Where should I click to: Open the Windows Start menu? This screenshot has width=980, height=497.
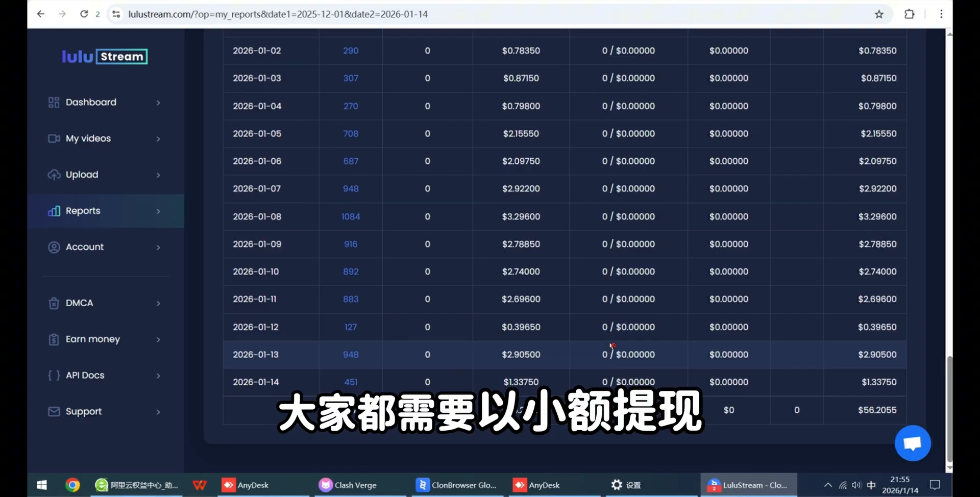42,485
